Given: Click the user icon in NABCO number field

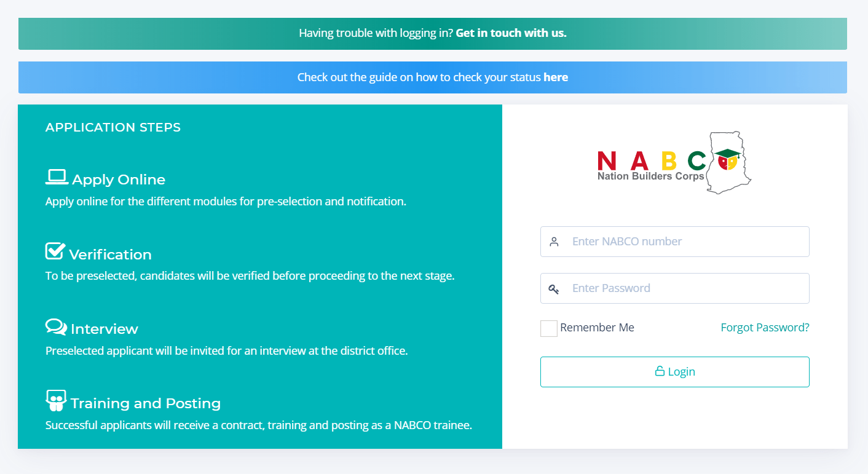Looking at the screenshot, I should pyautogui.click(x=554, y=242).
